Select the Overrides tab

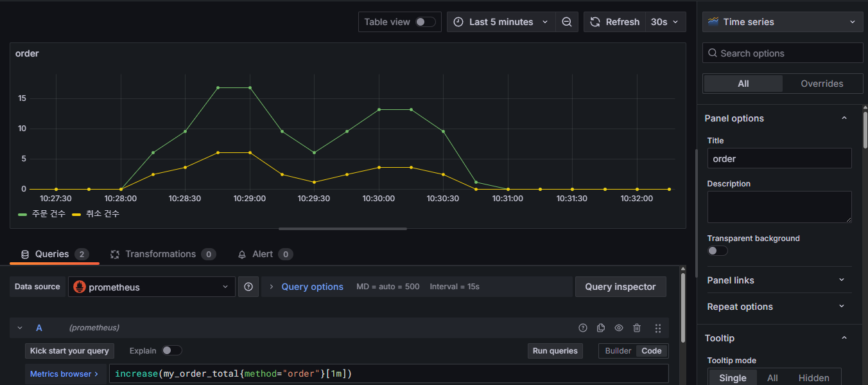pos(822,84)
